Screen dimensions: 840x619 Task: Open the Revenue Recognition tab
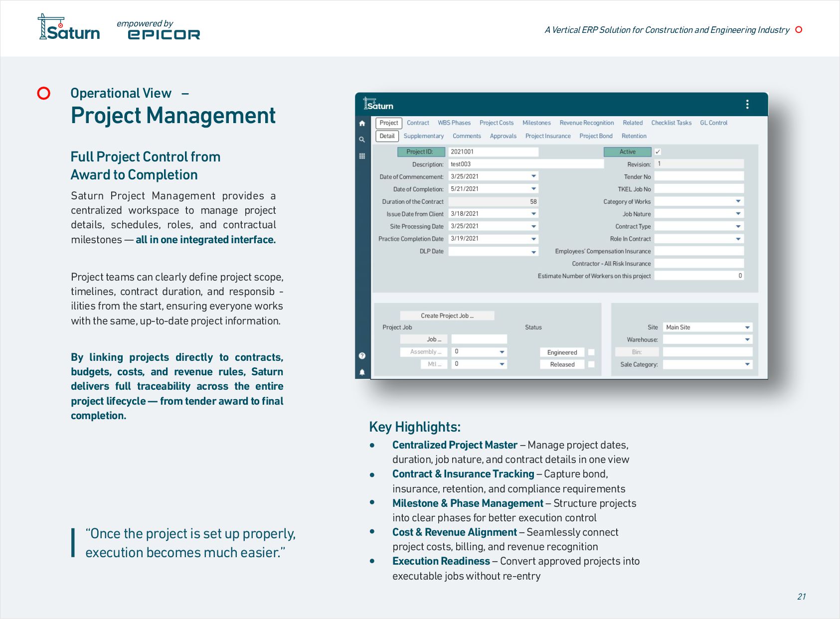pos(587,123)
